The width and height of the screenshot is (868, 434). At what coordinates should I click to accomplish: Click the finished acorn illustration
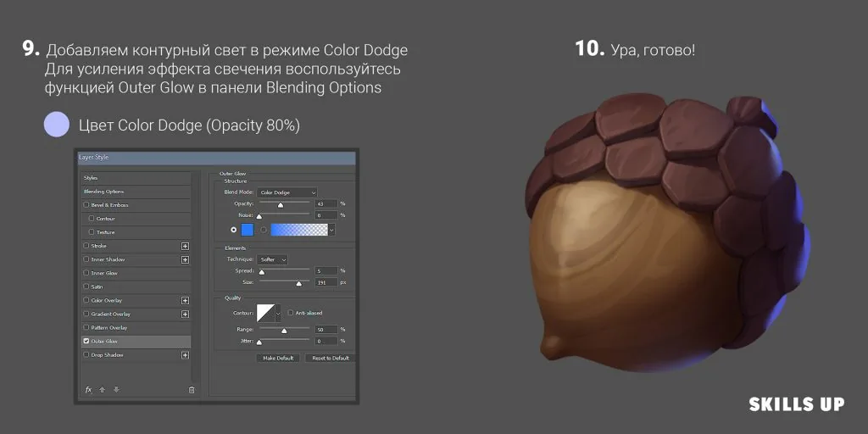point(667,232)
